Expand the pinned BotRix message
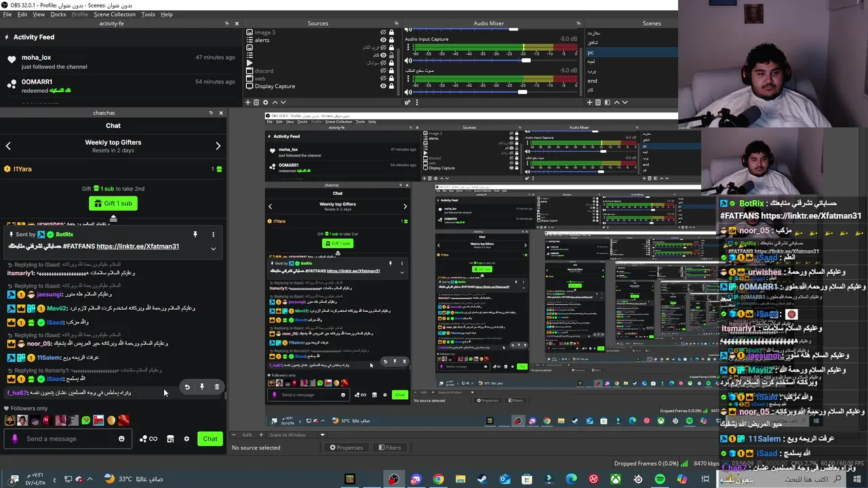This screenshot has width=868, height=488. [213, 249]
